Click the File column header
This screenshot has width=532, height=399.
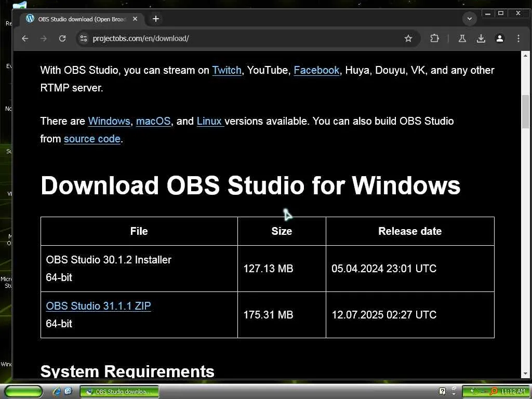point(139,231)
